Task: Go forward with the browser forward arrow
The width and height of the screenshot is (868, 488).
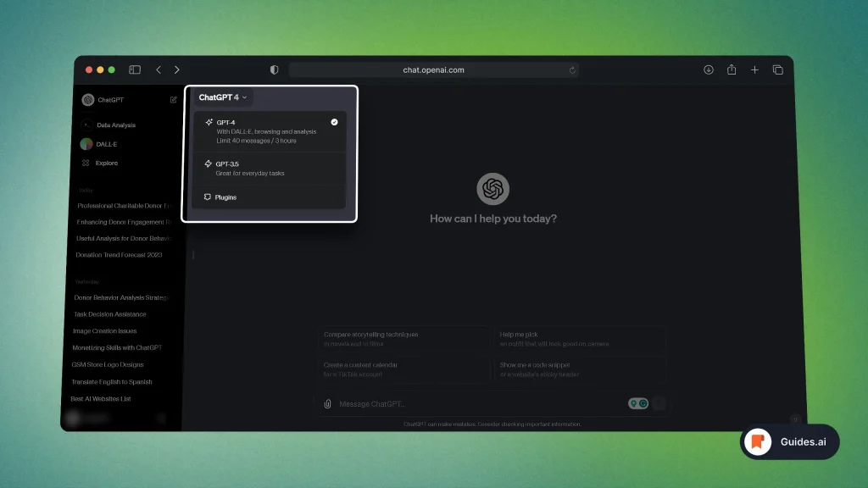Action: point(176,69)
